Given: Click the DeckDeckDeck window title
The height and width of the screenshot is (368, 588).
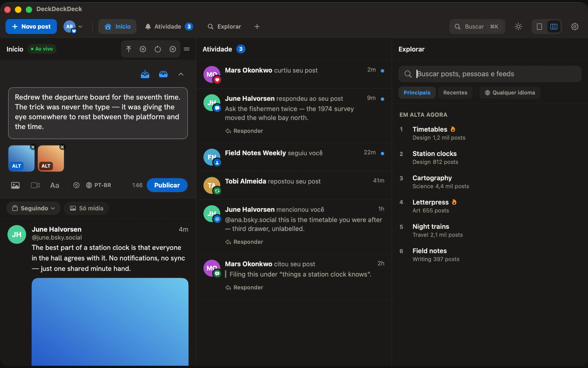Looking at the screenshot, I should pos(59,9).
